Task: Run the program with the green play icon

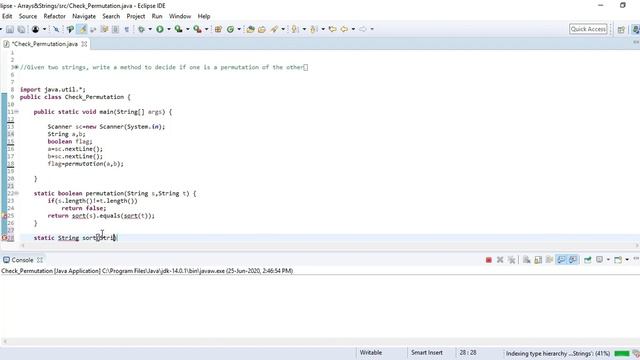Action: tap(160, 29)
